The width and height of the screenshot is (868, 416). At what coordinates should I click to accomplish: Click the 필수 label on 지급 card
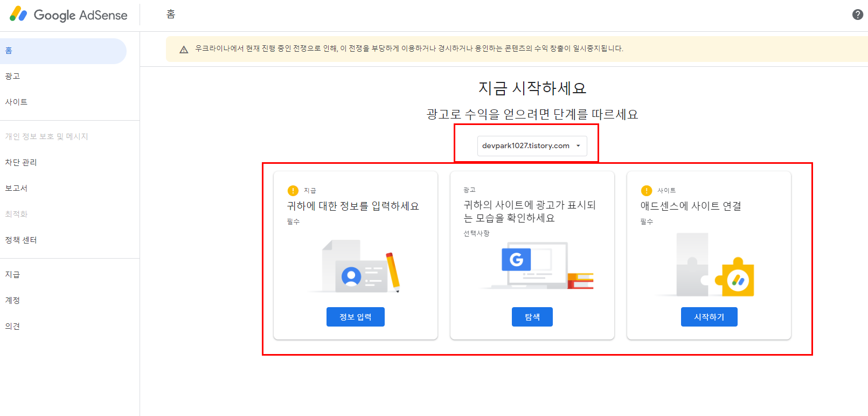tap(293, 221)
